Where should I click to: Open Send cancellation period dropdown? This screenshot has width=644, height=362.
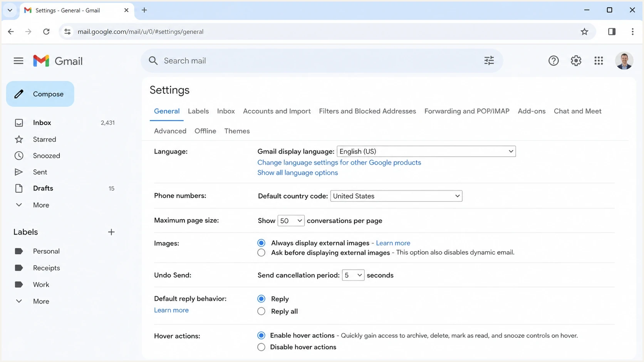pos(353,275)
